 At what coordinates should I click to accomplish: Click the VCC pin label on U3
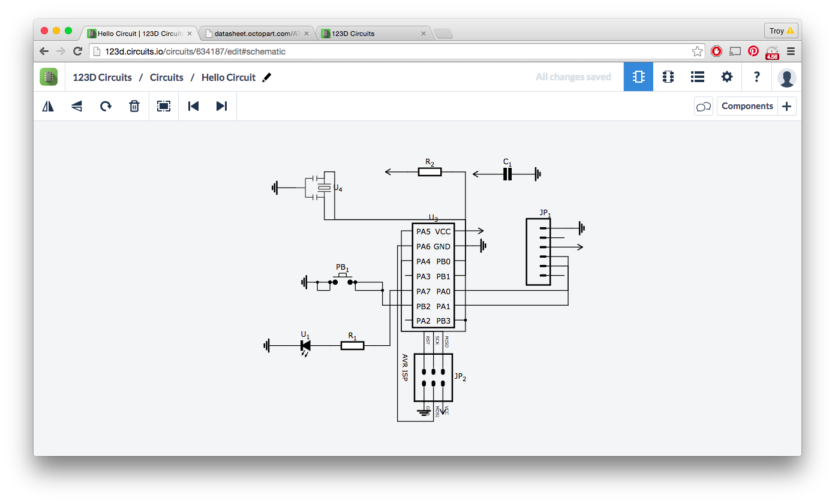[x=443, y=231]
